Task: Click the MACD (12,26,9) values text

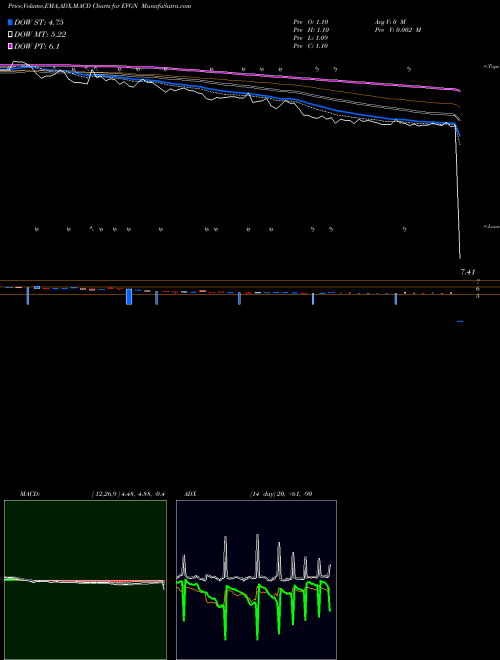Action: [x=128, y=494]
